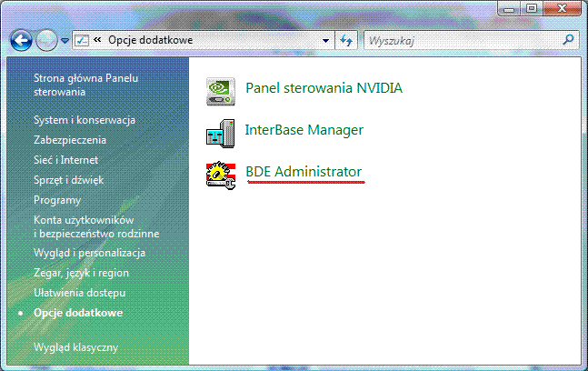The image size is (588, 371).
Task: Click the BDE Administrator gear icon
Action: point(221,175)
